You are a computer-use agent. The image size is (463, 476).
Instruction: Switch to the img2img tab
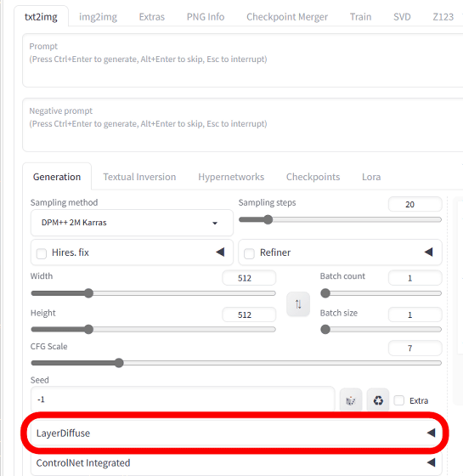coord(98,17)
